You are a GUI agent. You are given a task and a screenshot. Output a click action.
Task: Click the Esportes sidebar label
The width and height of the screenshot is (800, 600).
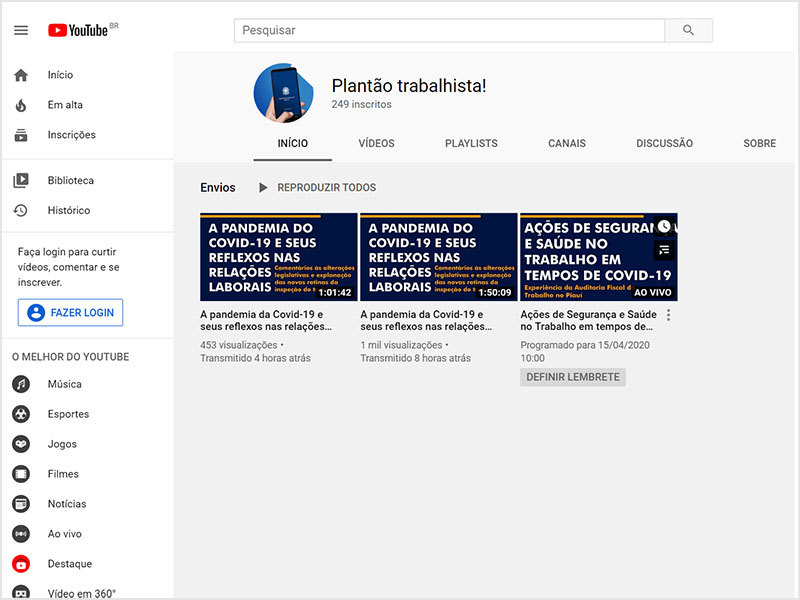coord(68,414)
